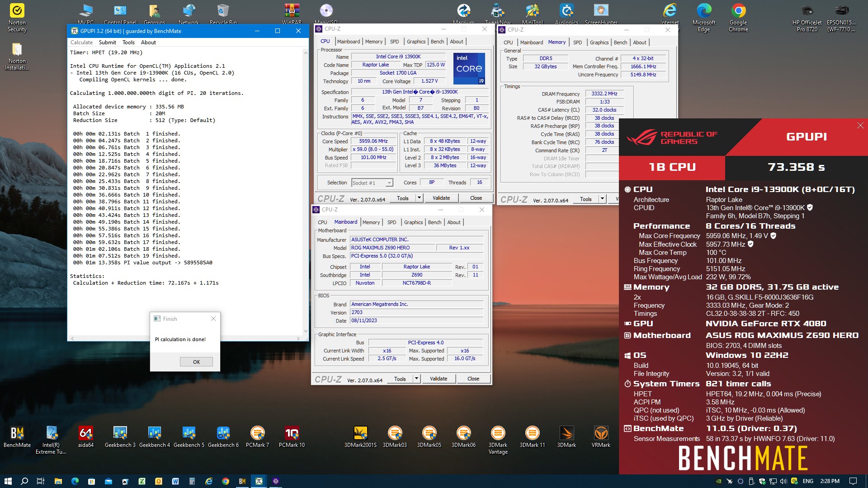Click ENG language indicator in taskbar
Screen dimensions: 868x488
tap(808, 481)
